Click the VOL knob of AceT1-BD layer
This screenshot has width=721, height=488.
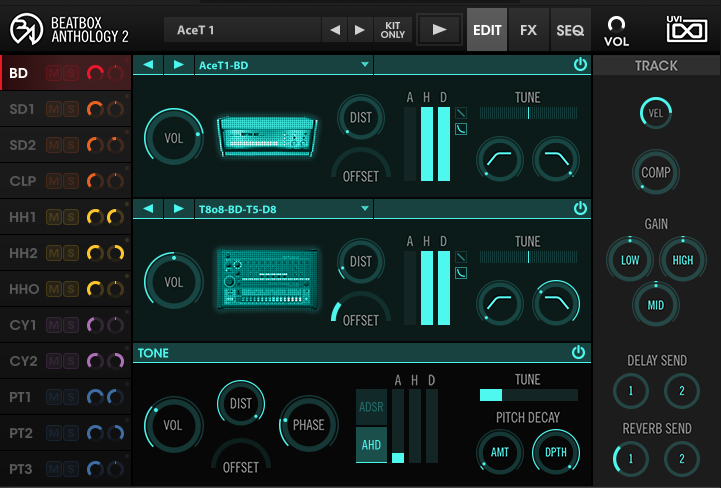[x=174, y=138]
